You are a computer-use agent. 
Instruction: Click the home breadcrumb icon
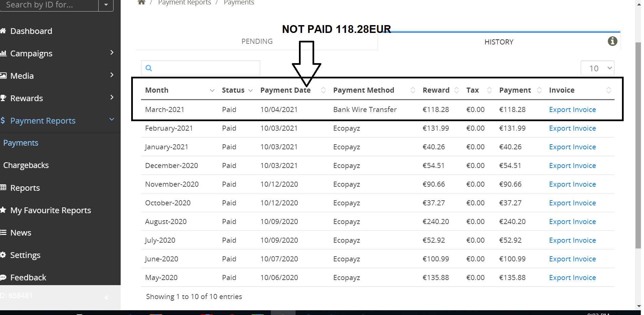(142, 2)
